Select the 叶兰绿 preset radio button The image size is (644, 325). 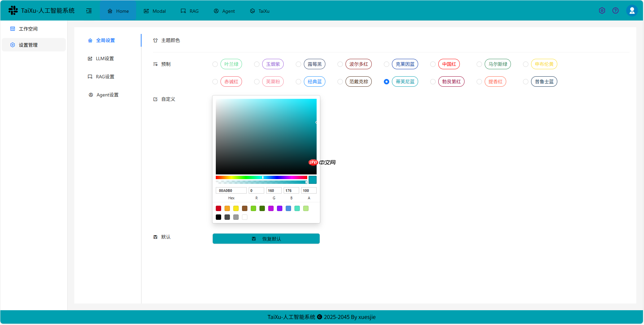click(x=215, y=64)
